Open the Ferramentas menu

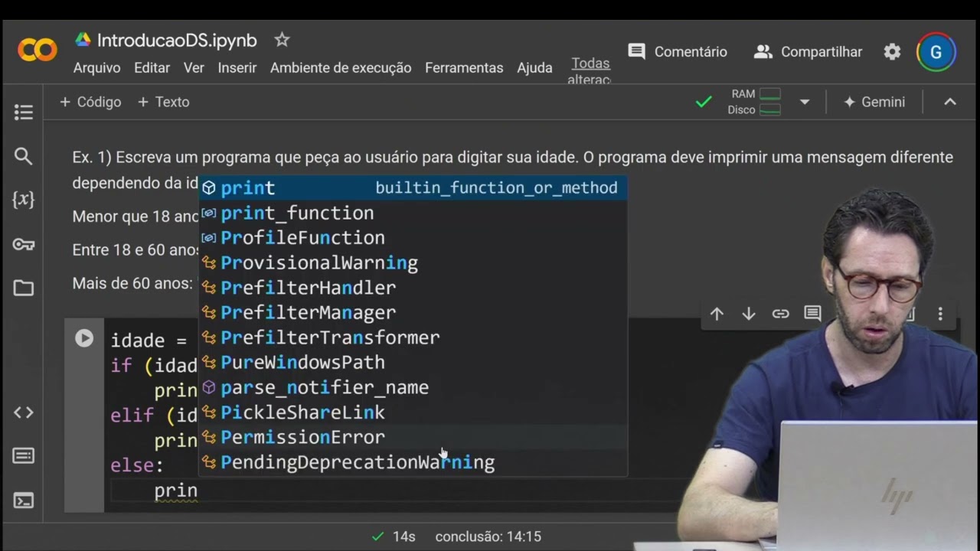464,68
